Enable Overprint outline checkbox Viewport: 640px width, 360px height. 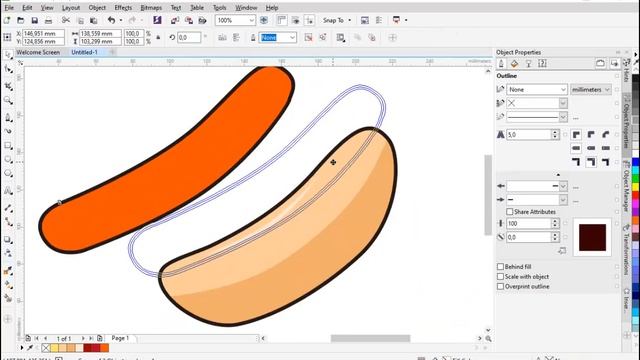500,287
